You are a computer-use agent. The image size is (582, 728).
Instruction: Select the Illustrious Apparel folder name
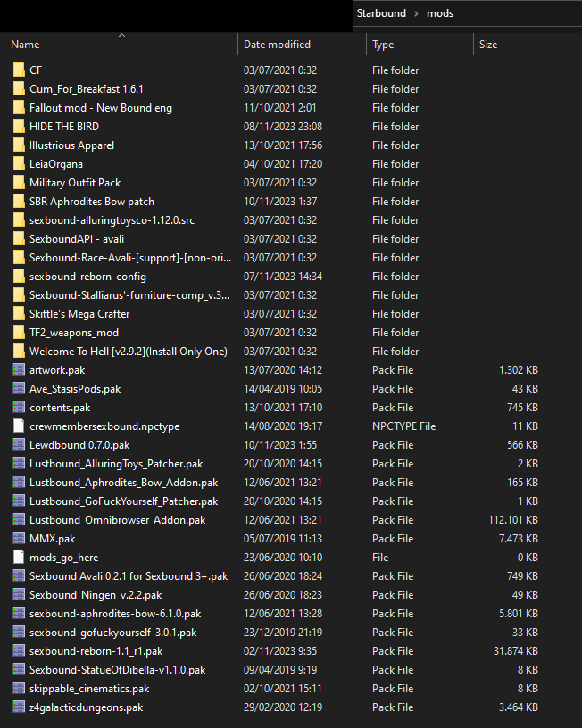pos(71,145)
